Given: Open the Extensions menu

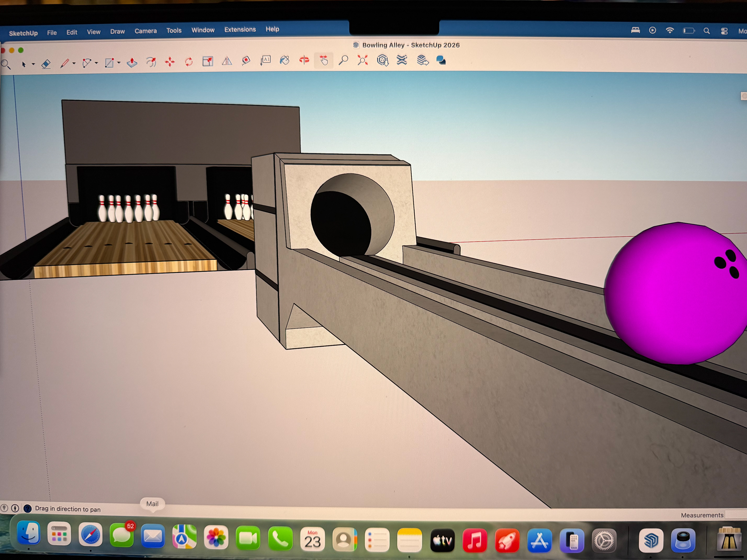Looking at the screenshot, I should click(x=240, y=30).
